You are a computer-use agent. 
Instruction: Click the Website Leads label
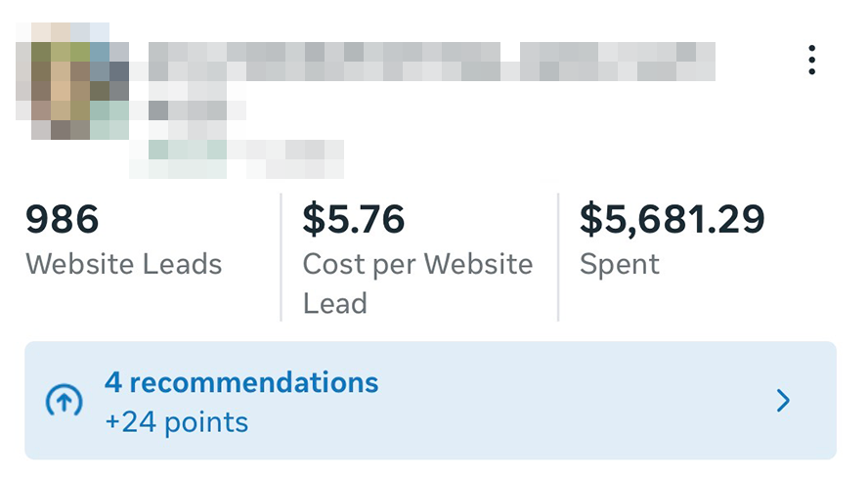pyautogui.click(x=124, y=264)
